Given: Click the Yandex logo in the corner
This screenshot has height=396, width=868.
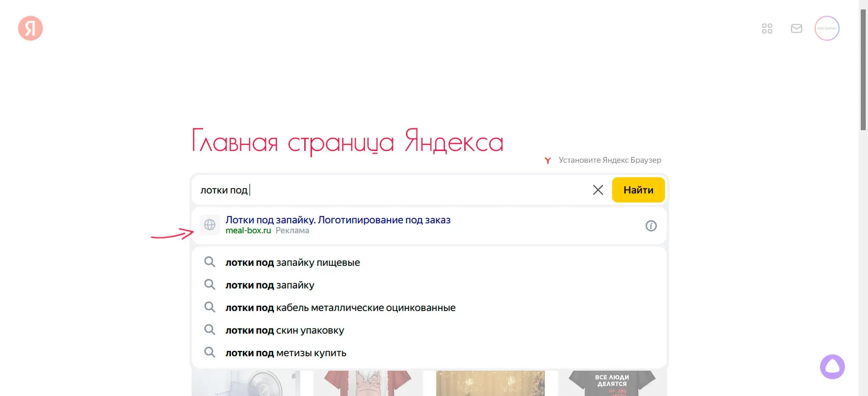Looking at the screenshot, I should [x=30, y=29].
